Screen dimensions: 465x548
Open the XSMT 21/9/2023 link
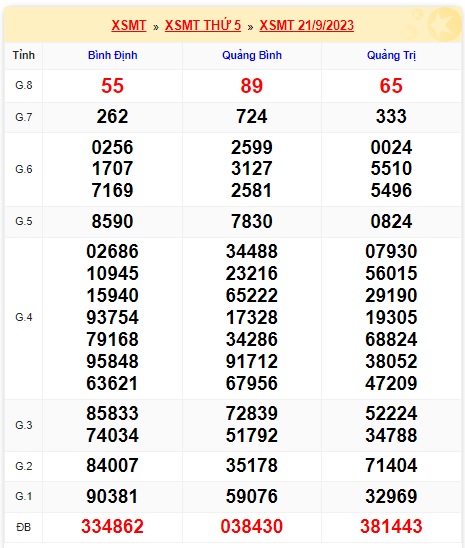306,25
